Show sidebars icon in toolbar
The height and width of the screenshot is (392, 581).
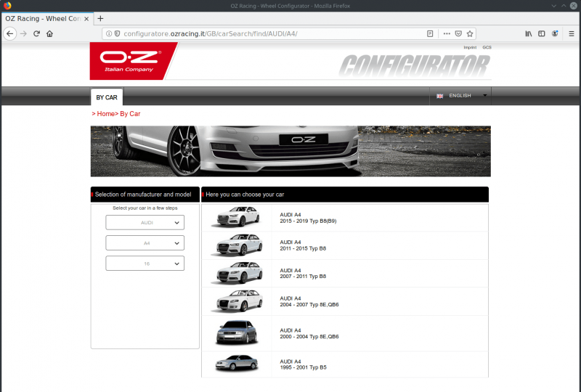(x=541, y=33)
